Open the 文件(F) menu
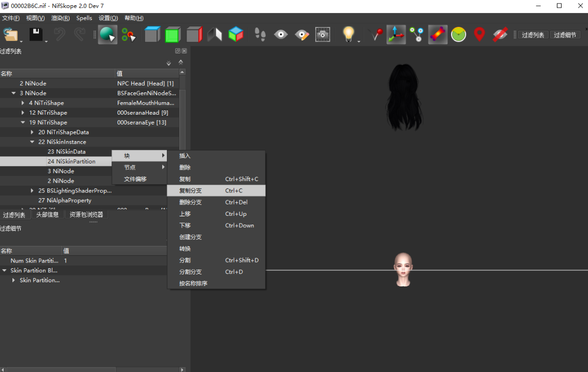The width and height of the screenshot is (588, 372). click(11, 18)
